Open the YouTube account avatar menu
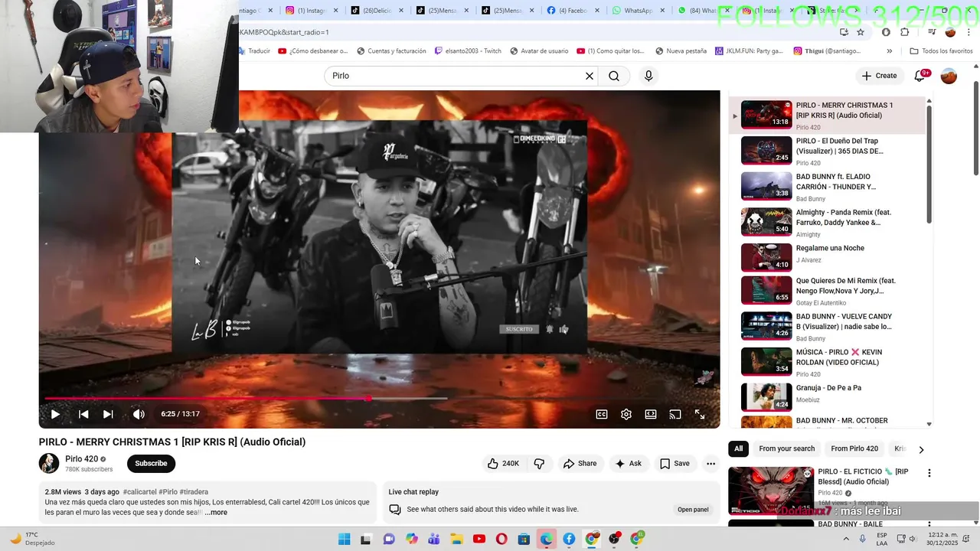980x551 pixels. coord(949,76)
